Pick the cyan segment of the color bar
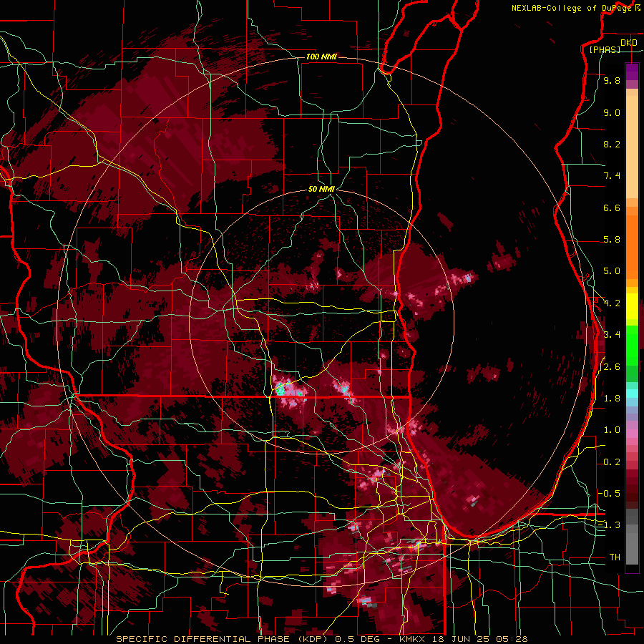644x644 pixels. pos(632,393)
